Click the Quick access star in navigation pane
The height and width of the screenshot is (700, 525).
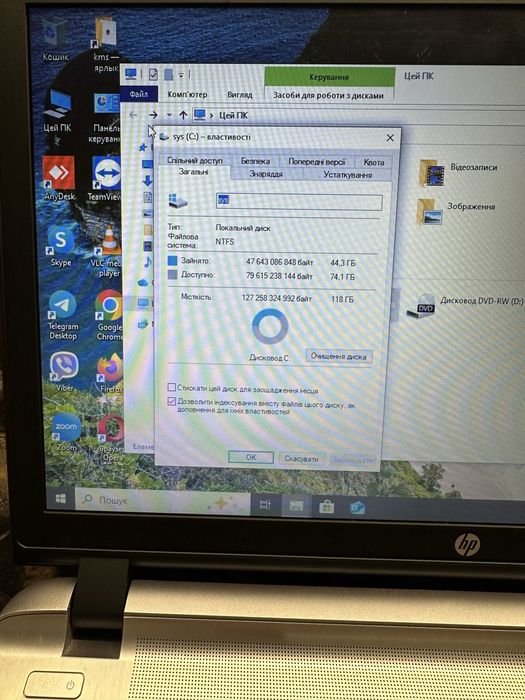pyautogui.click(x=143, y=148)
